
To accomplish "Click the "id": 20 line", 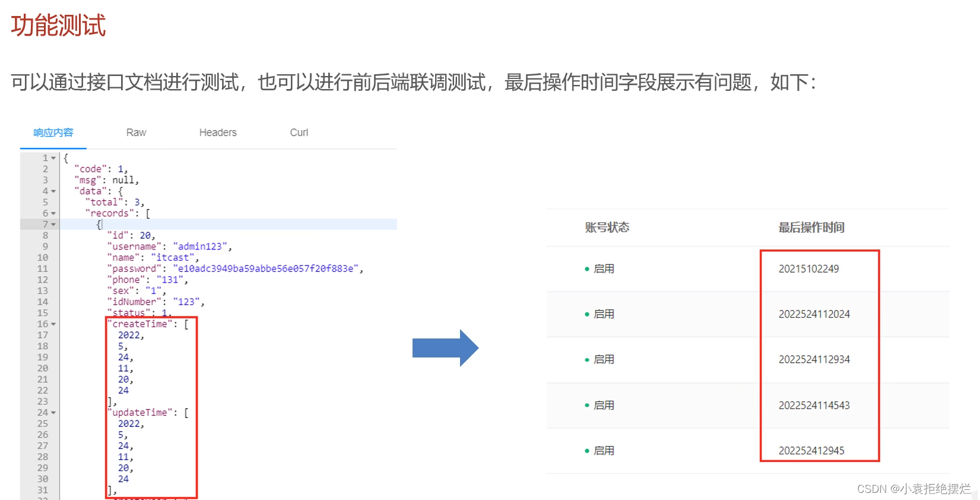I will (131, 236).
